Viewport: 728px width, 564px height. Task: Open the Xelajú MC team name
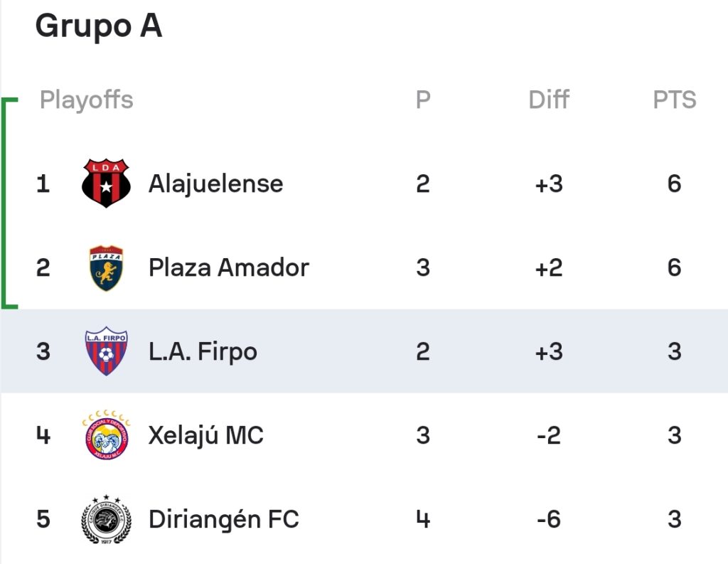[205, 436]
